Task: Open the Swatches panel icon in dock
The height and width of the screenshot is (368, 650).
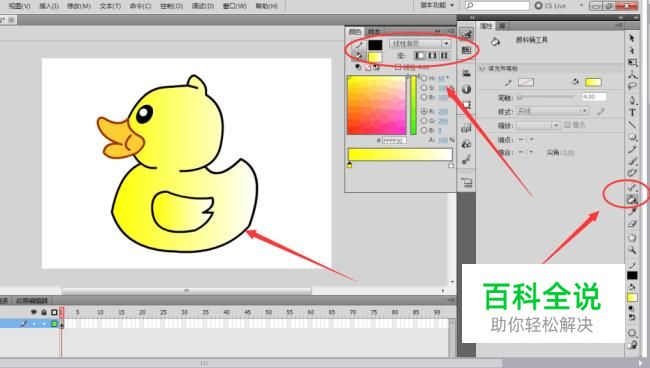Action: (x=466, y=50)
